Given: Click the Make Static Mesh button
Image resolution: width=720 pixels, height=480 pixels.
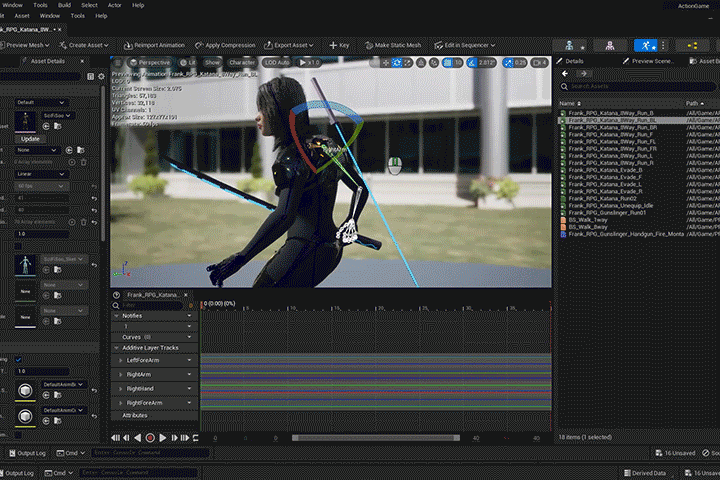Looking at the screenshot, I should click(x=393, y=45).
